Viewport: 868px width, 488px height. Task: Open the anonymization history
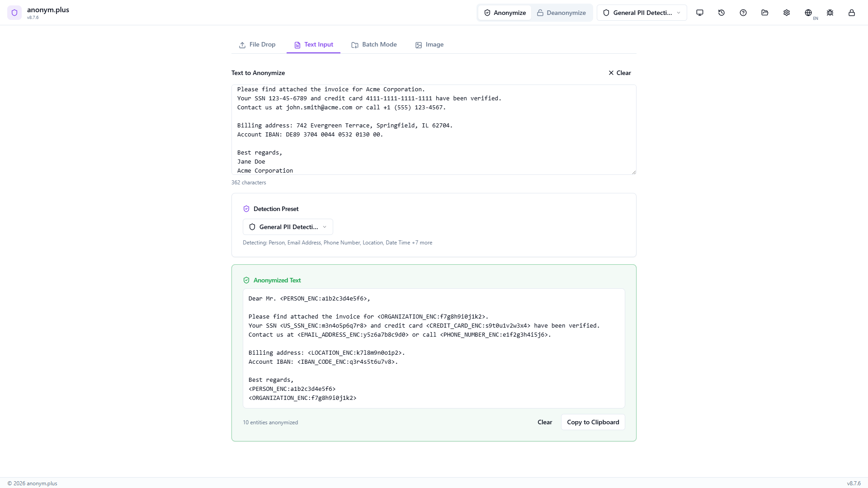click(722, 13)
